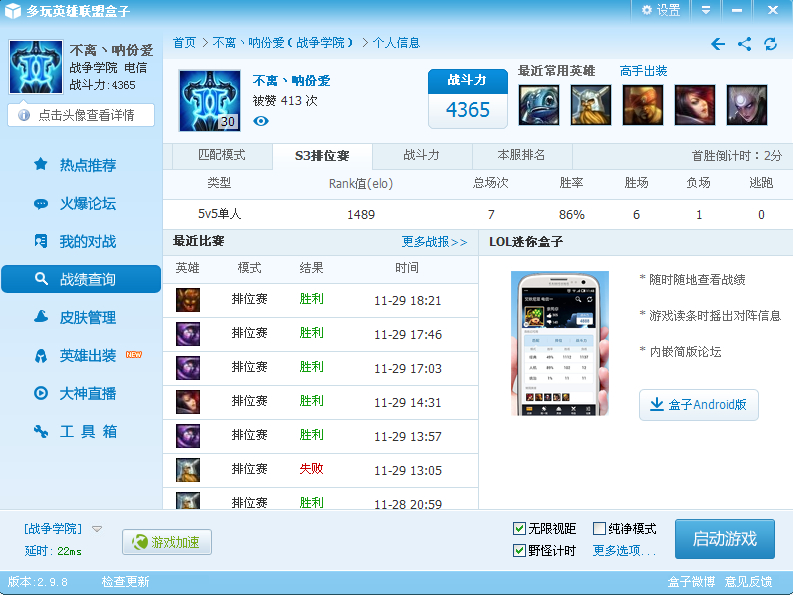Switch to the S3排位赛 tab
The height and width of the screenshot is (595, 793).
322,156
